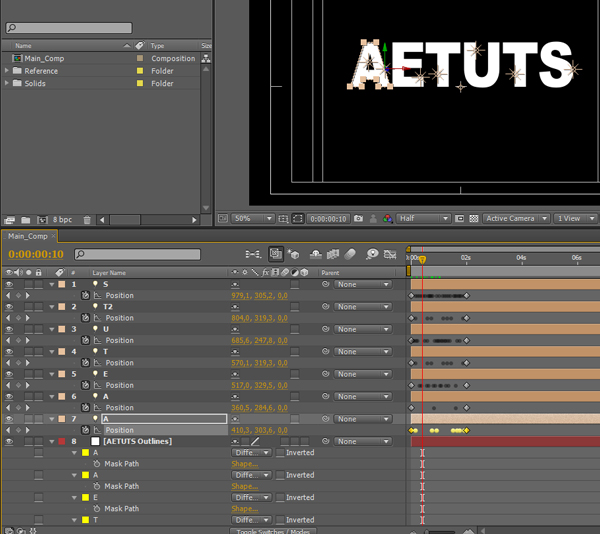This screenshot has height=534, width=600.
Task: Toggle lock box on layer 2 T2
Action: pyautogui.click(x=38, y=307)
